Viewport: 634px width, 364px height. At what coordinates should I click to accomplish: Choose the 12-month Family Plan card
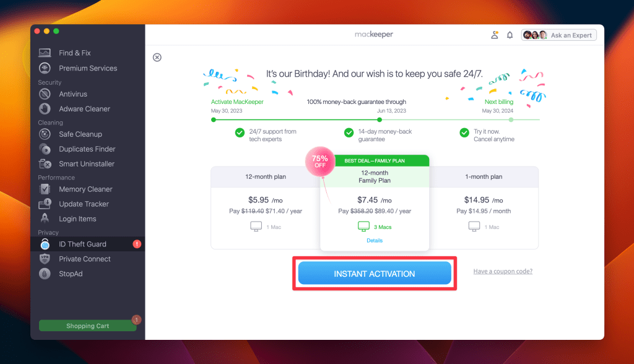pos(375,203)
